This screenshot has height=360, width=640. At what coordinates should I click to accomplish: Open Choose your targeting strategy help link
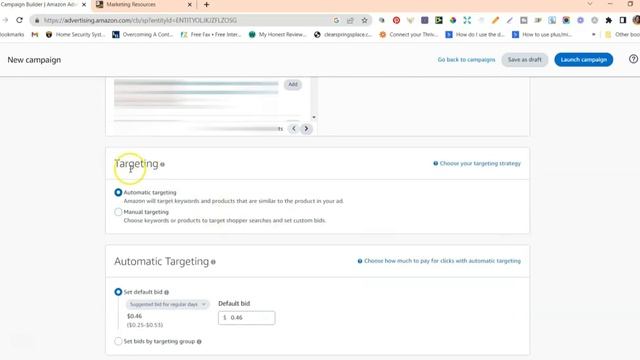pos(477,163)
